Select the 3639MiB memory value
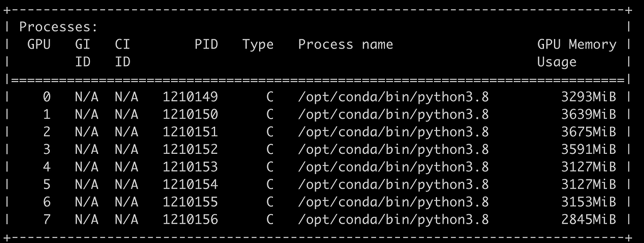644x243 pixels. [x=589, y=115]
